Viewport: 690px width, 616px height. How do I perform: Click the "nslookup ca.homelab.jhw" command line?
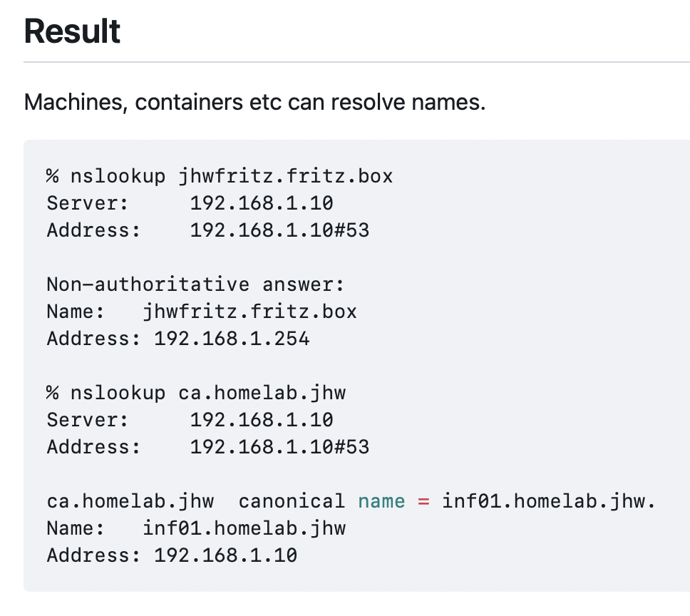click(x=196, y=393)
